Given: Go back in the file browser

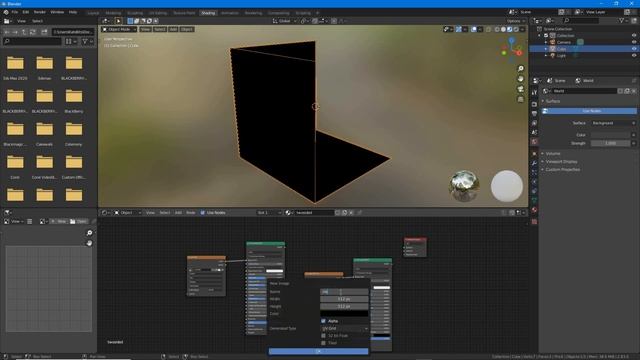Looking at the screenshot, I should click(7, 31).
